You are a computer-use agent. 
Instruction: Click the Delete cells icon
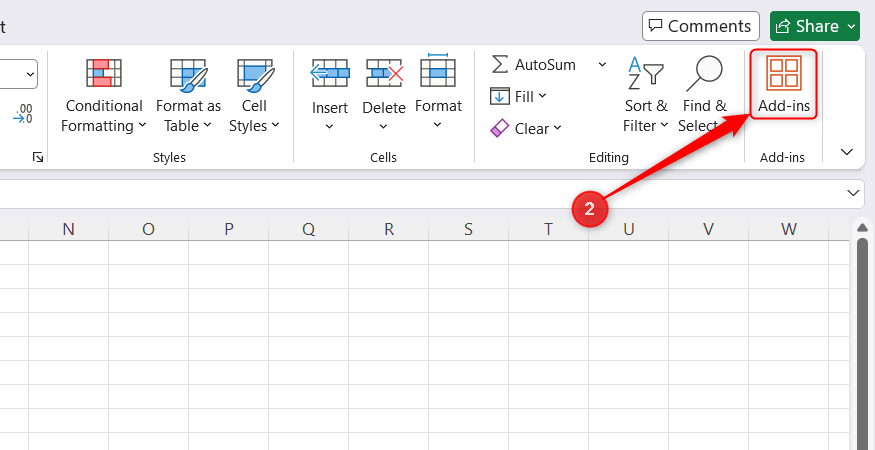(x=384, y=74)
